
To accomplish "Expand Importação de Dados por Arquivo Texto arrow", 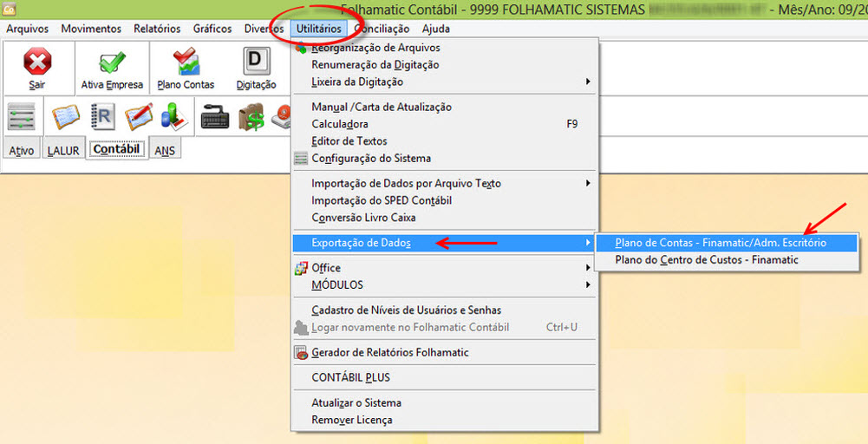I will pyautogui.click(x=588, y=183).
